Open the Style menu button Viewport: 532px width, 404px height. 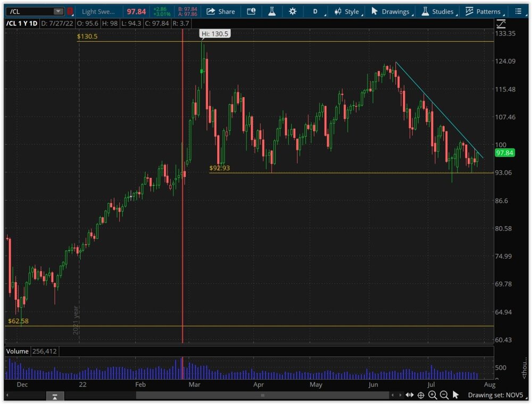coord(346,11)
